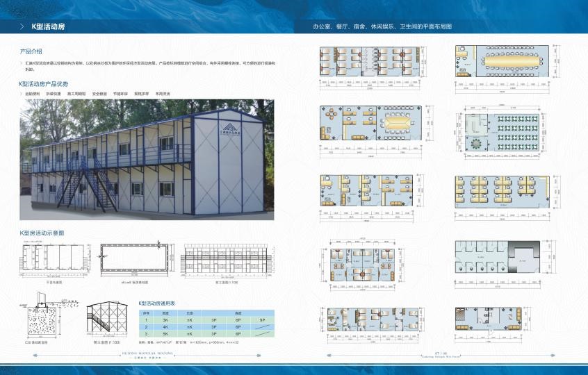Image resolution: width=588 pixels, height=375 pixels.
Task: Click the bullet arrow before the product description
Action: pos(22,63)
